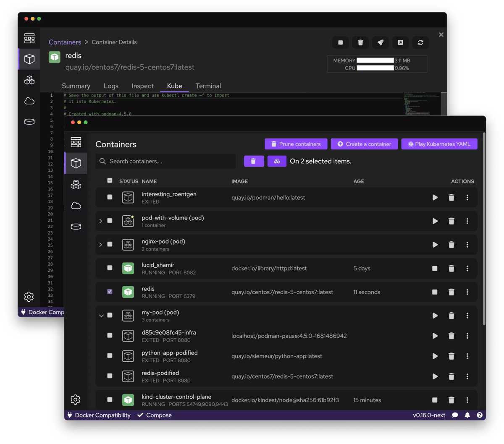Screen dimensions: 504x444
Task: Focus the Search containers field
Action: coord(168,161)
